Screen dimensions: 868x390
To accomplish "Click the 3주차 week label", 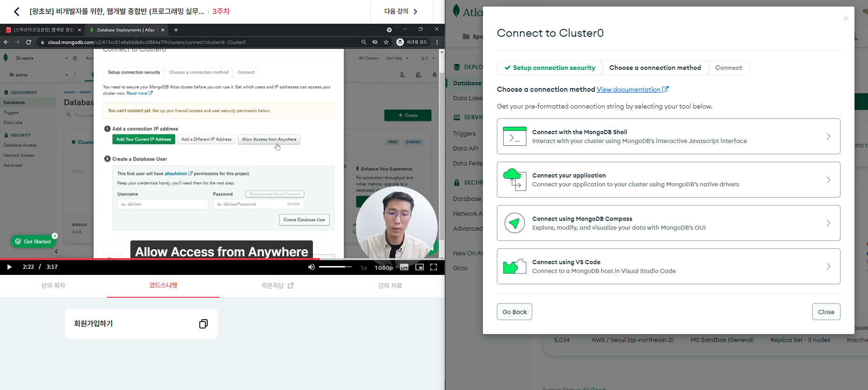I will (x=221, y=11).
